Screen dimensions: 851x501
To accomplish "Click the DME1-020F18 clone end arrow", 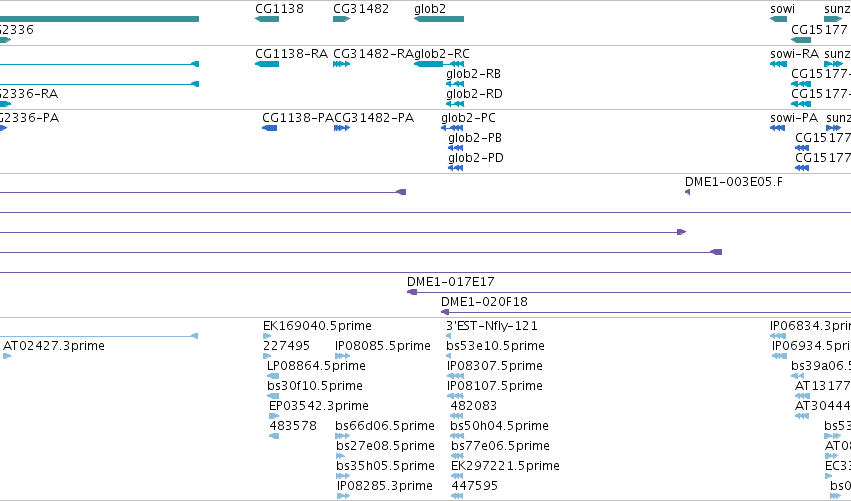I will 445,312.
